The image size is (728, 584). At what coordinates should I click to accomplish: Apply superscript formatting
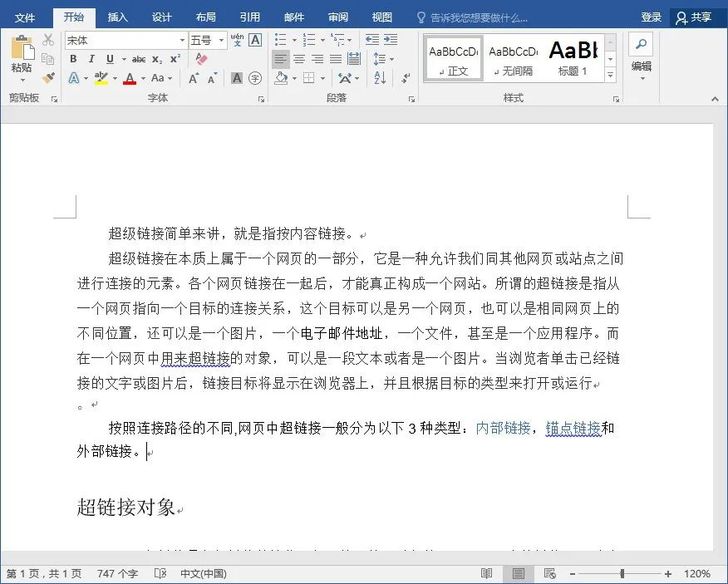(175, 58)
